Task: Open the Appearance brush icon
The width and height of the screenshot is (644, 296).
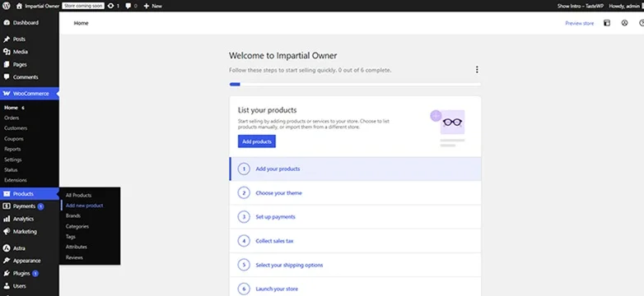Action: pos(6,261)
